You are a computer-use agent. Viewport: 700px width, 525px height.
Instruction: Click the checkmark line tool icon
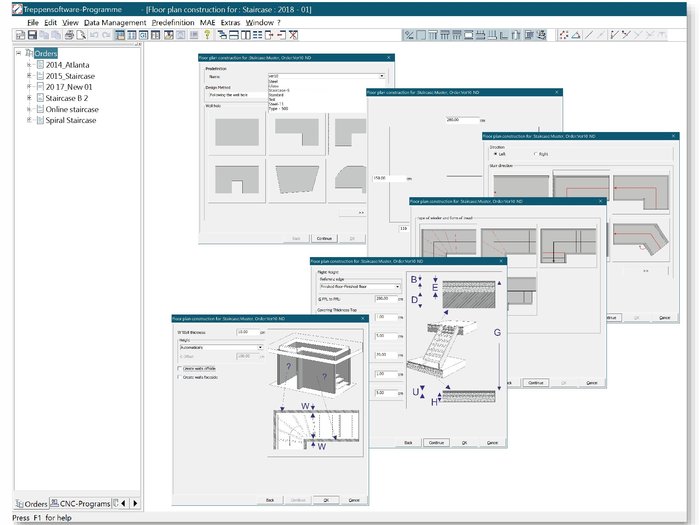point(614,35)
